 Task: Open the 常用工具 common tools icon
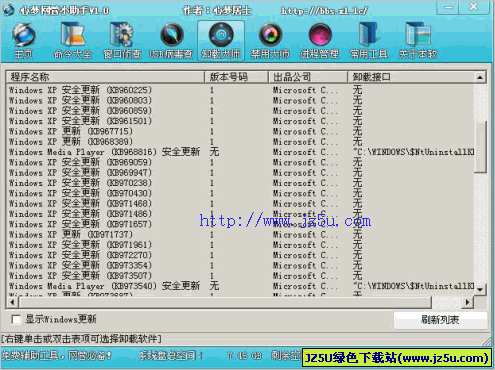point(368,41)
